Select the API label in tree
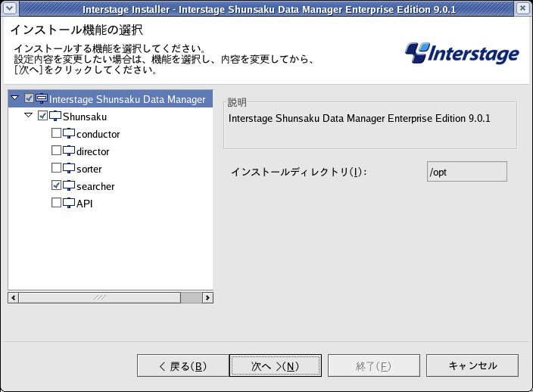Image resolution: width=533 pixels, height=392 pixels. coord(84,204)
